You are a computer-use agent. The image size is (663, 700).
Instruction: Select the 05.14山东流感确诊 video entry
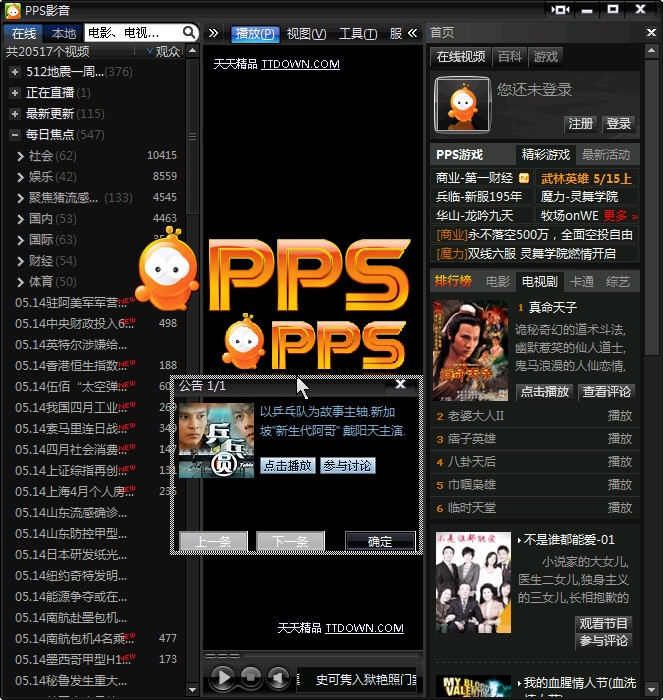click(x=71, y=512)
